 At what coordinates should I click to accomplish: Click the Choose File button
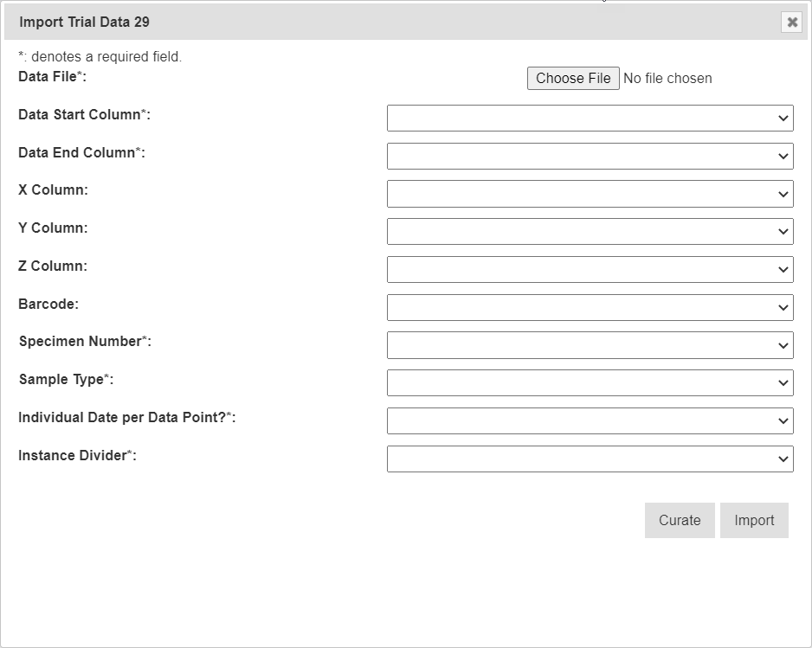click(x=573, y=78)
